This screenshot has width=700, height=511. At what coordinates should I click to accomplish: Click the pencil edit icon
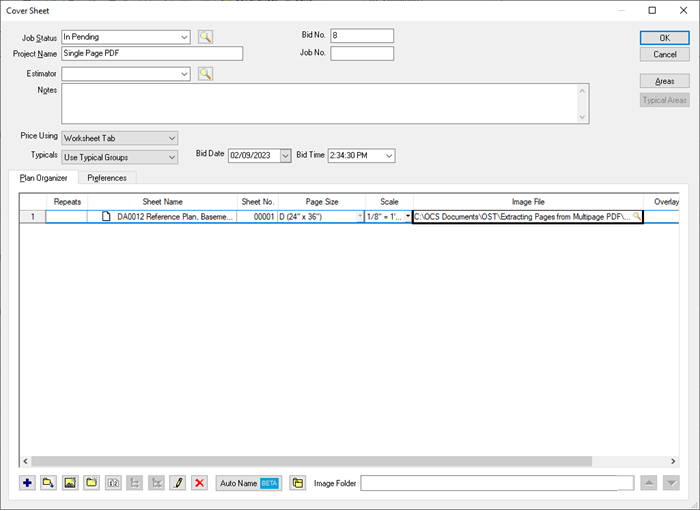178,483
